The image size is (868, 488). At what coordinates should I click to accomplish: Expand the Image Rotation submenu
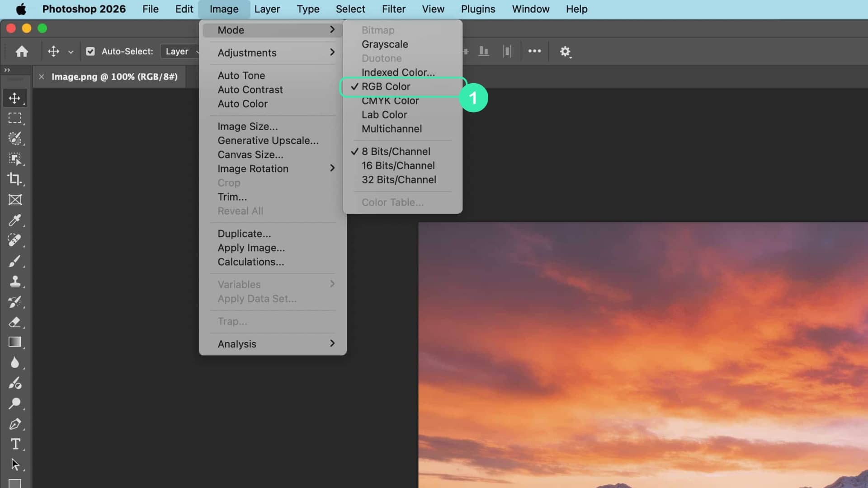273,169
